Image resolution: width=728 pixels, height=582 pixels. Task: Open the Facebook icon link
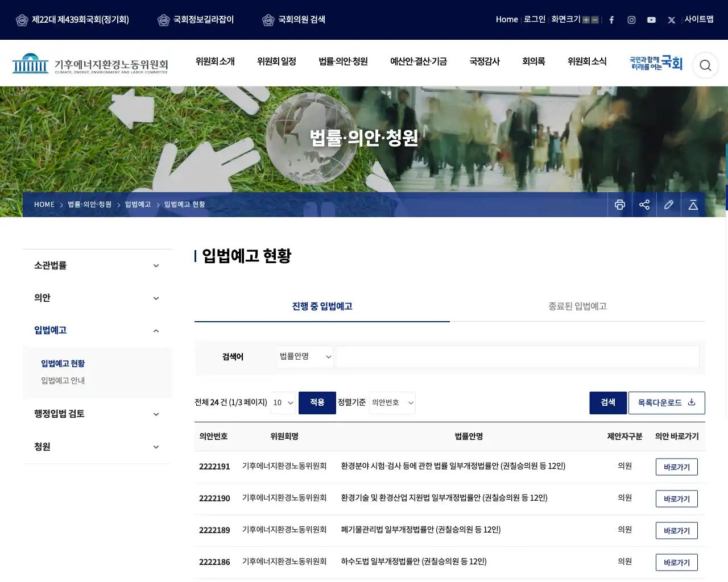611,20
